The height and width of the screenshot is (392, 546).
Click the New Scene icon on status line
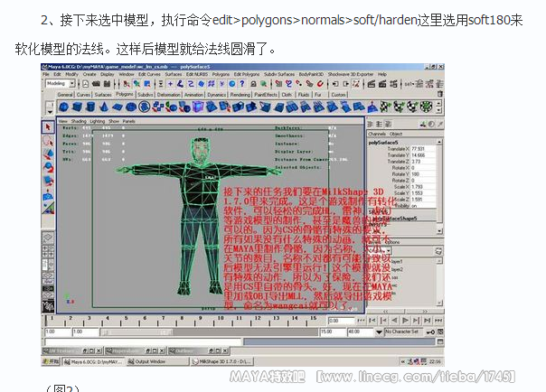coord(86,84)
